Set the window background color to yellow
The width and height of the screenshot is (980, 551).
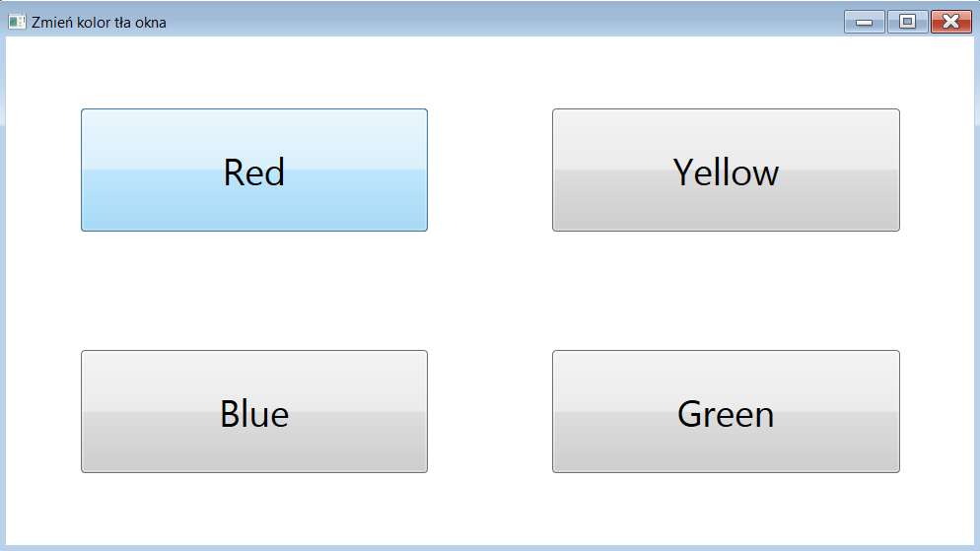726,171
